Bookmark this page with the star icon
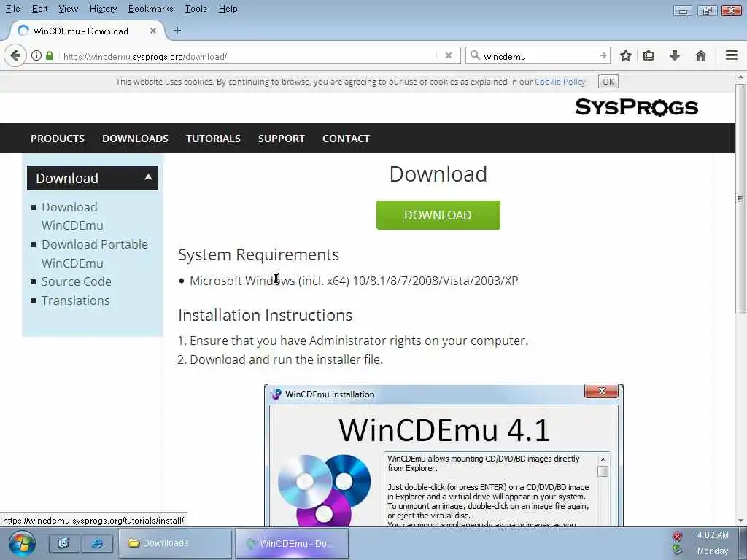747x560 pixels. click(x=626, y=55)
